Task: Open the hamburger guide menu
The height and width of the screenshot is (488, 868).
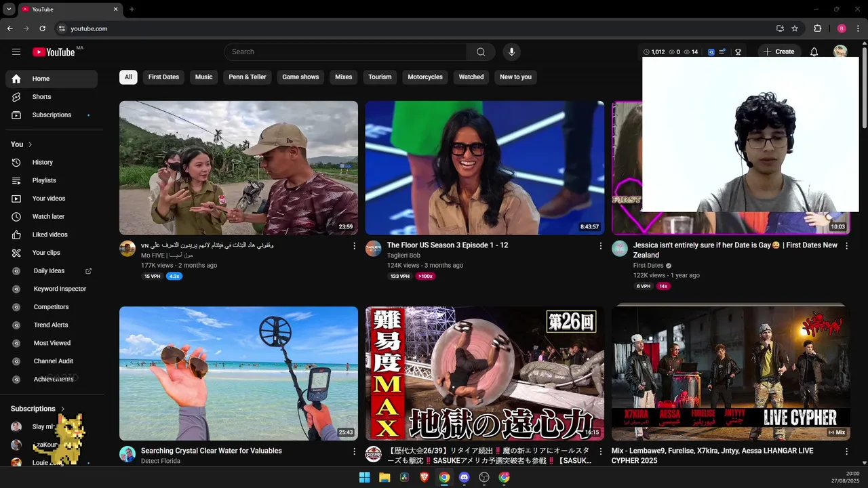Action: (16, 52)
